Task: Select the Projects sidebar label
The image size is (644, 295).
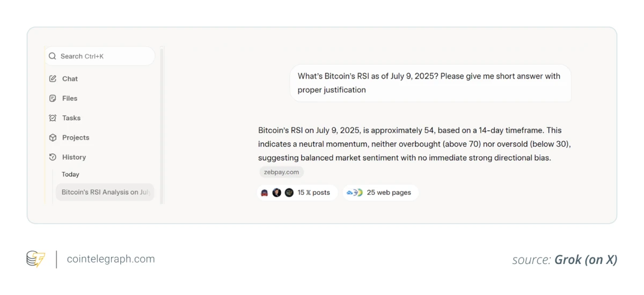Action: pyautogui.click(x=76, y=138)
